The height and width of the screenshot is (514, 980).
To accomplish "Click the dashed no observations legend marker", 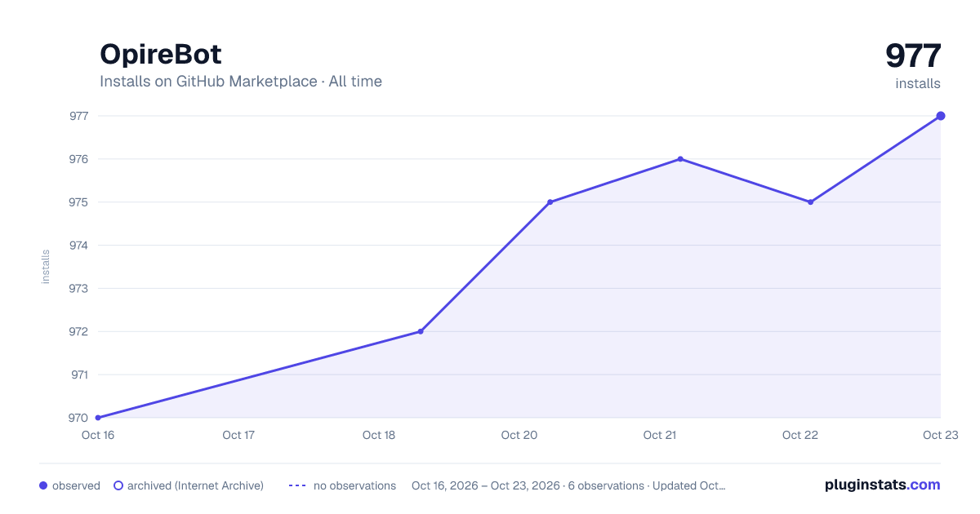I will [297, 485].
